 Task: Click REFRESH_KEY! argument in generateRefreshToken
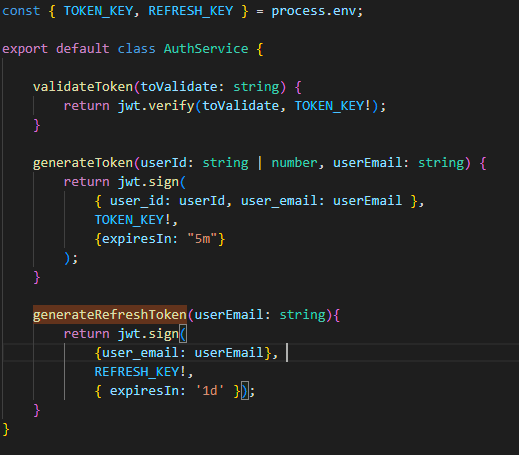pyautogui.click(x=140, y=372)
